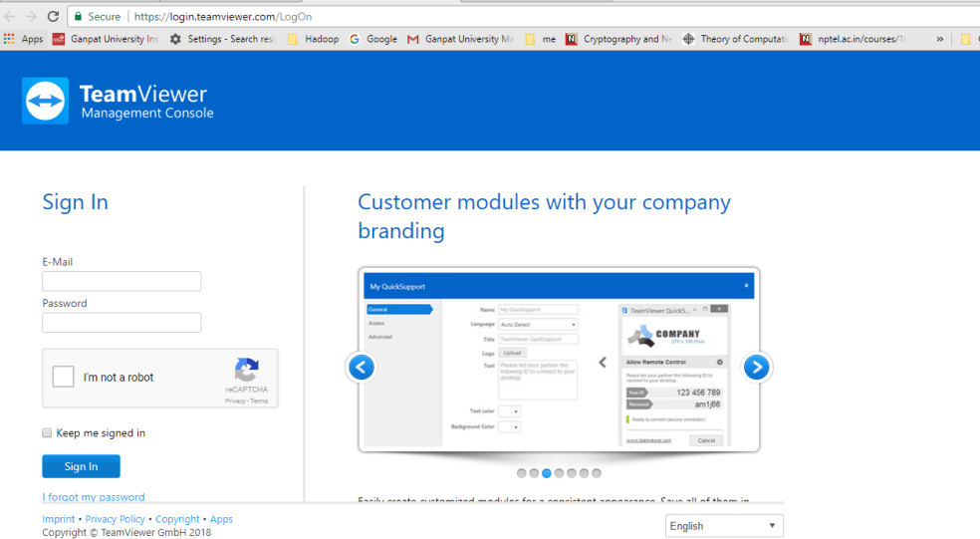
Task: Open reCAPTCHA Terms link
Action: click(x=259, y=401)
